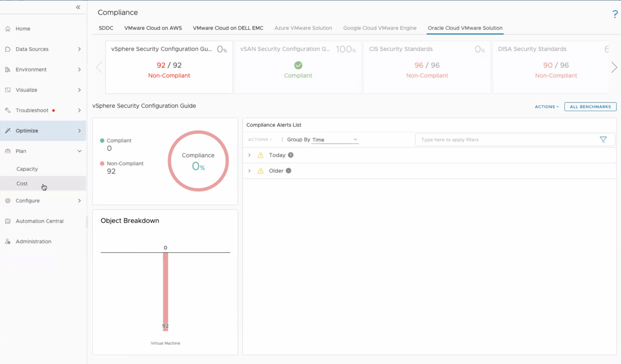Viewport: 621px width, 364px height.
Task: Open the Group By Time dropdown
Action: coord(334,139)
